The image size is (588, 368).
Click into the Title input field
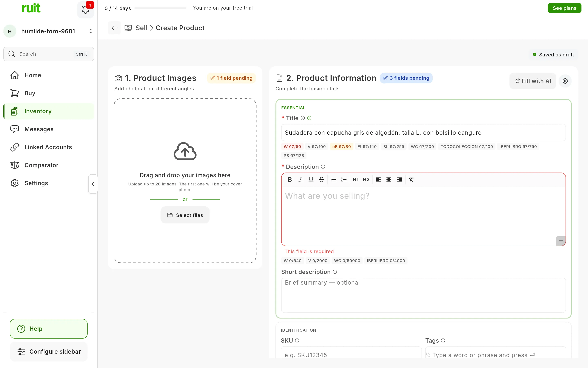coord(423,133)
